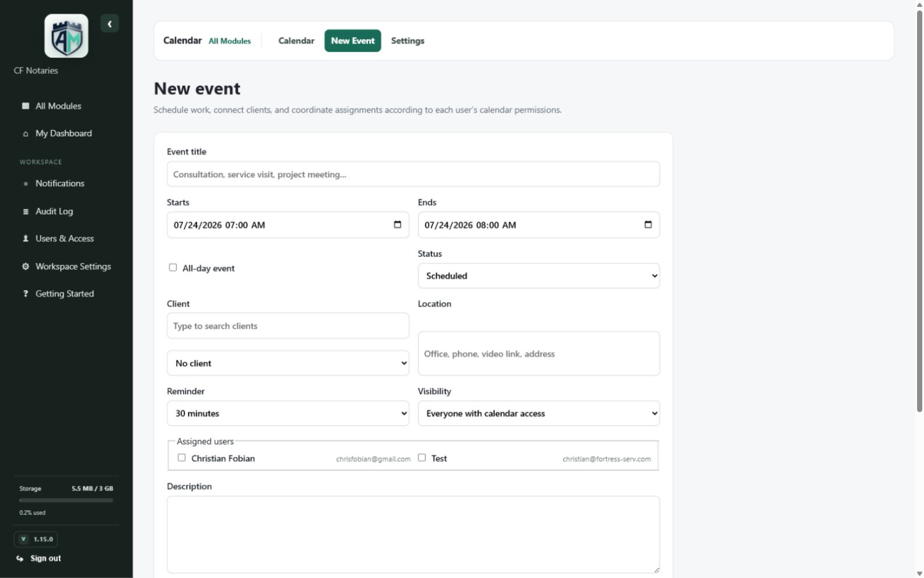Click the Workspace Settings gear icon
Screen dimensions: 924x578
(x=25, y=267)
